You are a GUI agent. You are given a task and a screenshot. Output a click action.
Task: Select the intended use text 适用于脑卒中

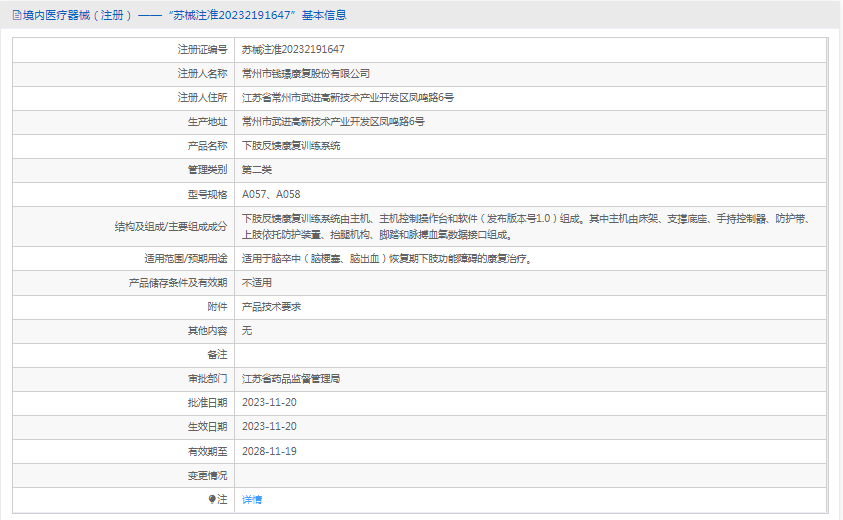pyautogui.click(x=387, y=259)
